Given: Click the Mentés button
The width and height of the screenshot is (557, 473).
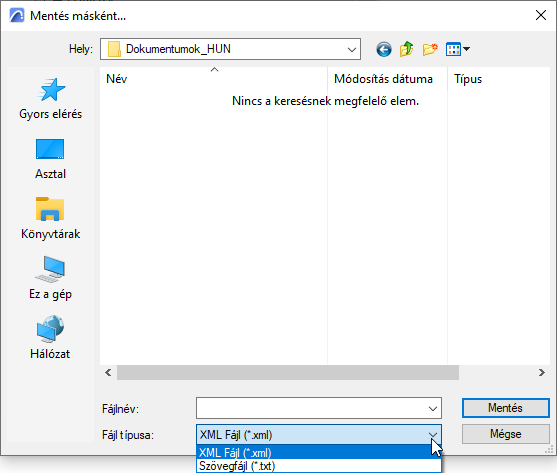Looking at the screenshot, I should 505,408.
